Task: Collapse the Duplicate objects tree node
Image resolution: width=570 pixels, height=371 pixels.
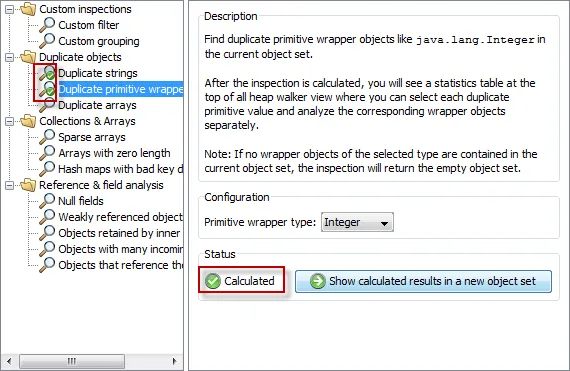Action: click(x=9, y=57)
